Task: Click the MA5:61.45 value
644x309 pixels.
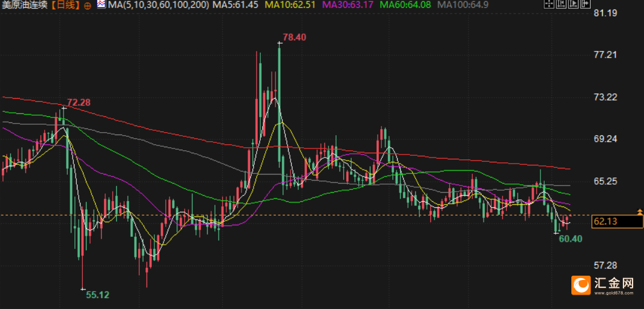Action: 235,5
